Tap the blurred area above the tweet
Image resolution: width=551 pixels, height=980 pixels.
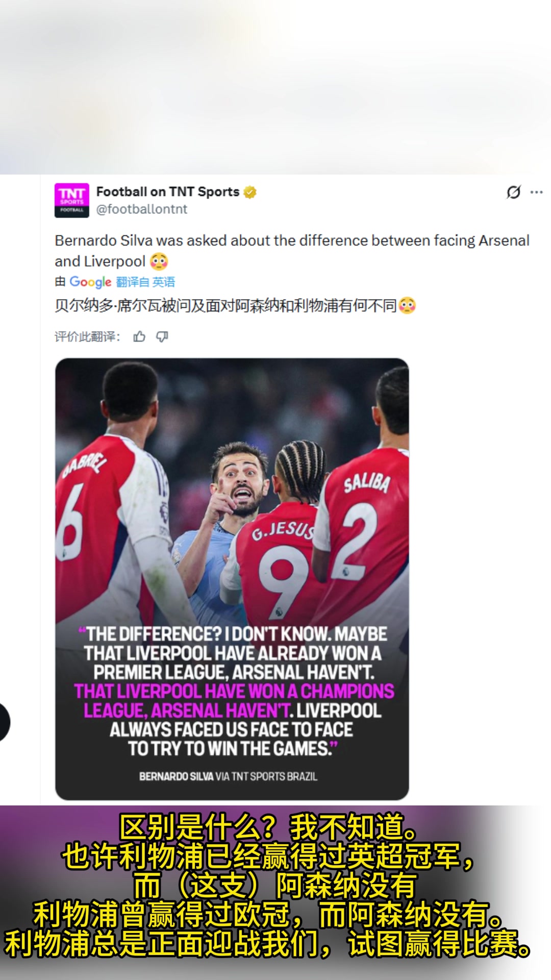point(275,87)
